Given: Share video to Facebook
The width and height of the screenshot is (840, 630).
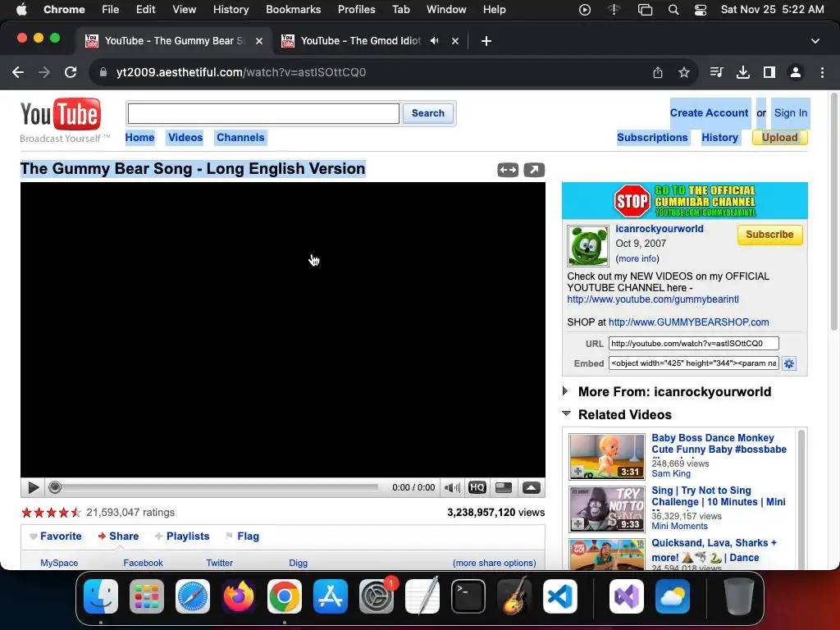Looking at the screenshot, I should click(x=143, y=563).
